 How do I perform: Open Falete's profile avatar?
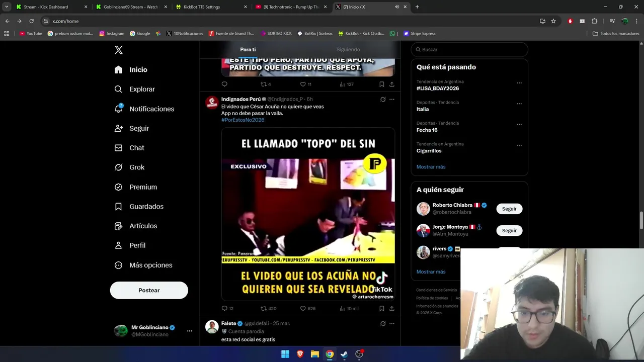[212, 327]
